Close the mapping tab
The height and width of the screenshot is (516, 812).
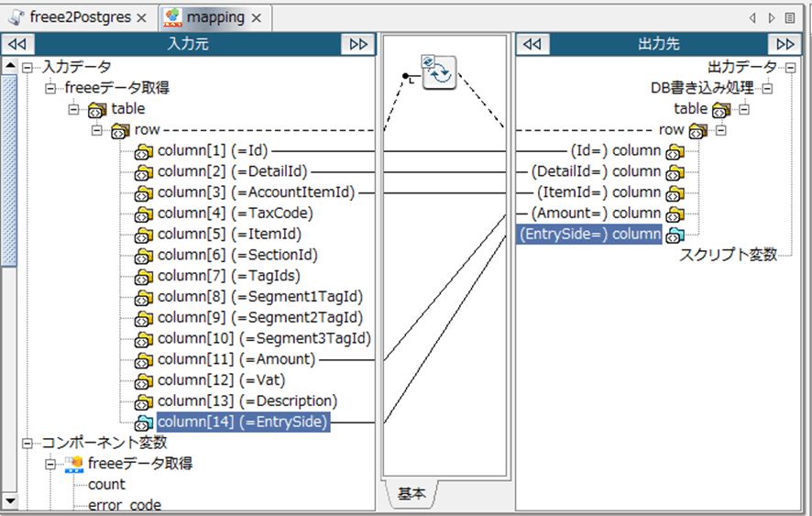(x=257, y=18)
